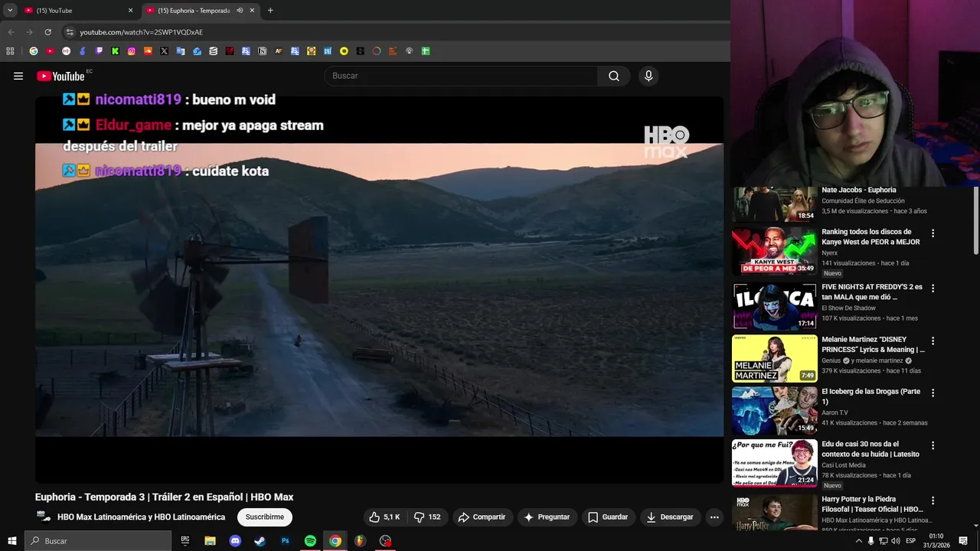Open the X (Twitter) bookmark
Screen dimensions: 980x551
(x=164, y=51)
